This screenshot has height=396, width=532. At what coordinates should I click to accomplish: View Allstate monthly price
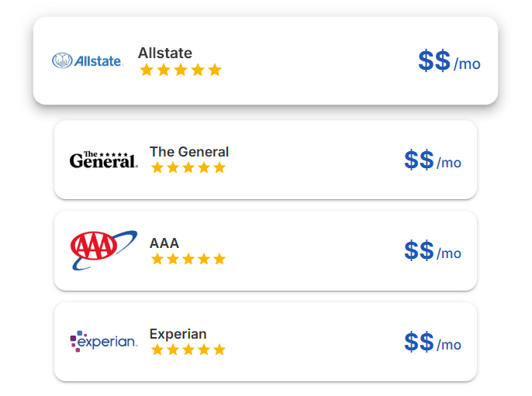pos(449,61)
